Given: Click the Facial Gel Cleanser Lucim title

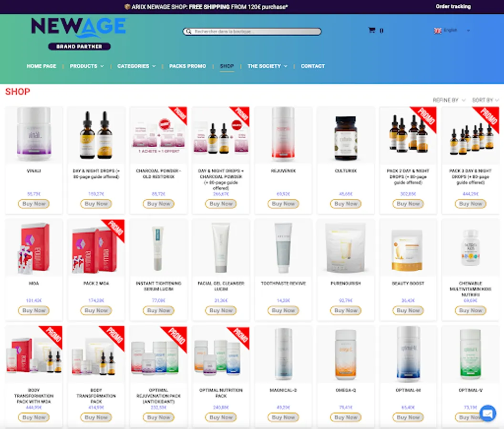Looking at the screenshot, I should 221,286.
